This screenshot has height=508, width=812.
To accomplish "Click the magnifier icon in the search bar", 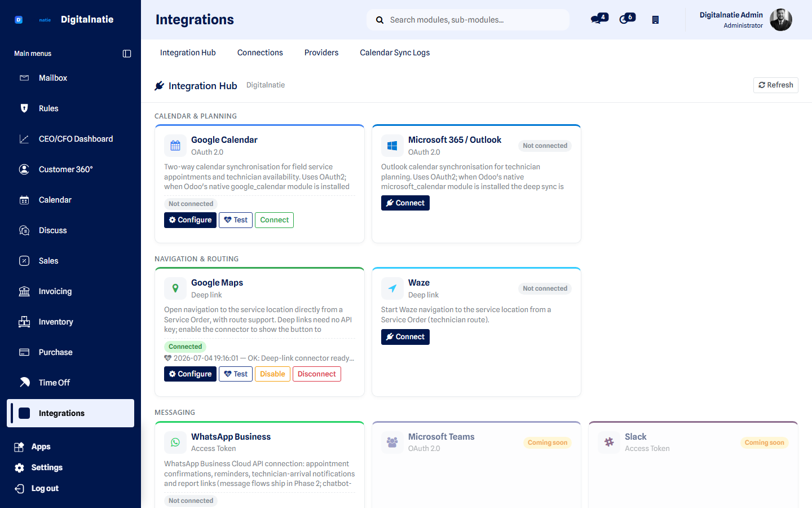I will click(380, 20).
